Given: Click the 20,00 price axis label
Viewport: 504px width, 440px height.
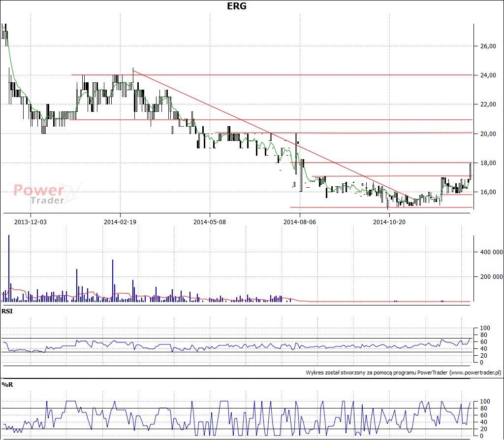Looking at the screenshot, I should click(x=488, y=134).
